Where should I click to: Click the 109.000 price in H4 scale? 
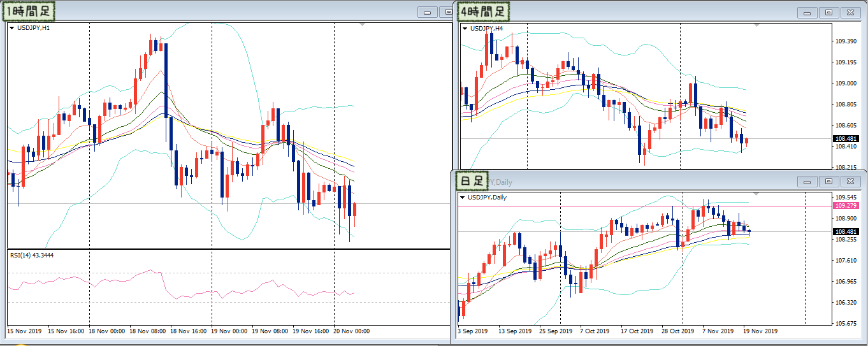[x=845, y=83]
